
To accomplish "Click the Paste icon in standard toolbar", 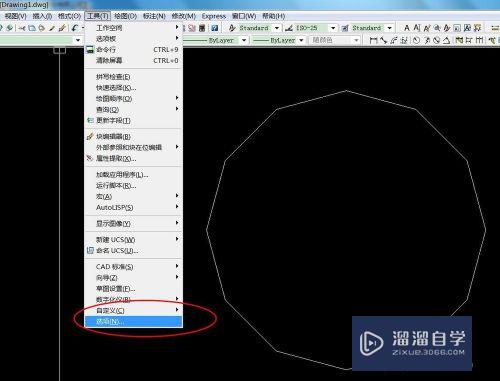I will click(42, 28).
